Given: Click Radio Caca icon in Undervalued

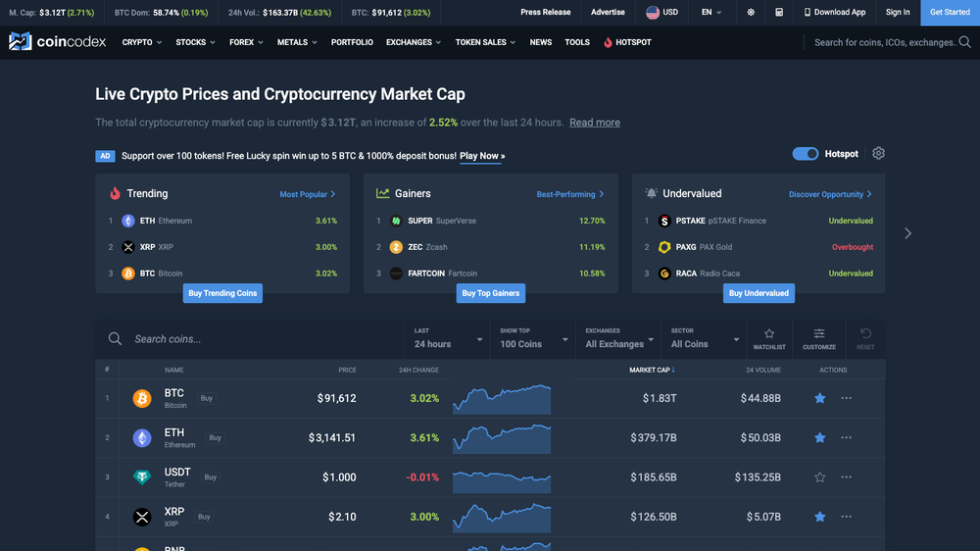Looking at the screenshot, I should (x=664, y=274).
